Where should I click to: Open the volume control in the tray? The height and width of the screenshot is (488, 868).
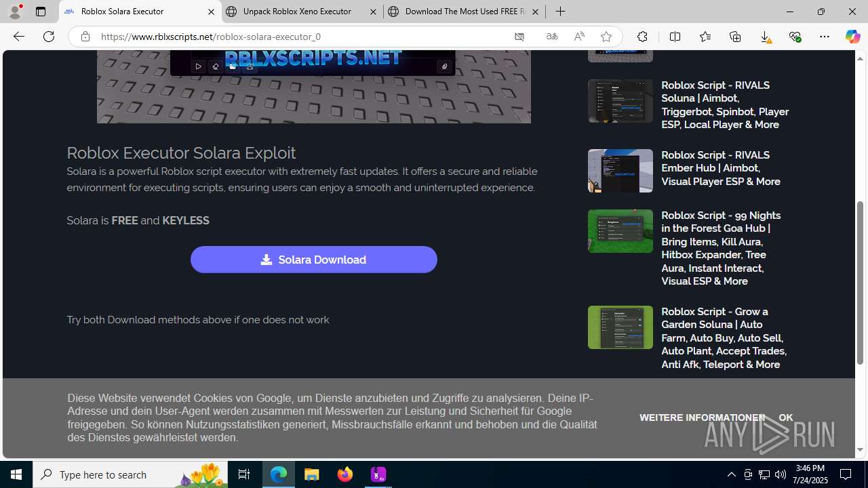pyautogui.click(x=781, y=474)
